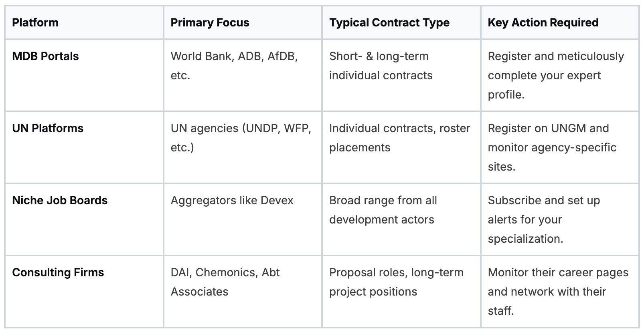Select the MDB Portals row label
Image resolution: width=644 pixels, height=334 pixels.
click(45, 56)
